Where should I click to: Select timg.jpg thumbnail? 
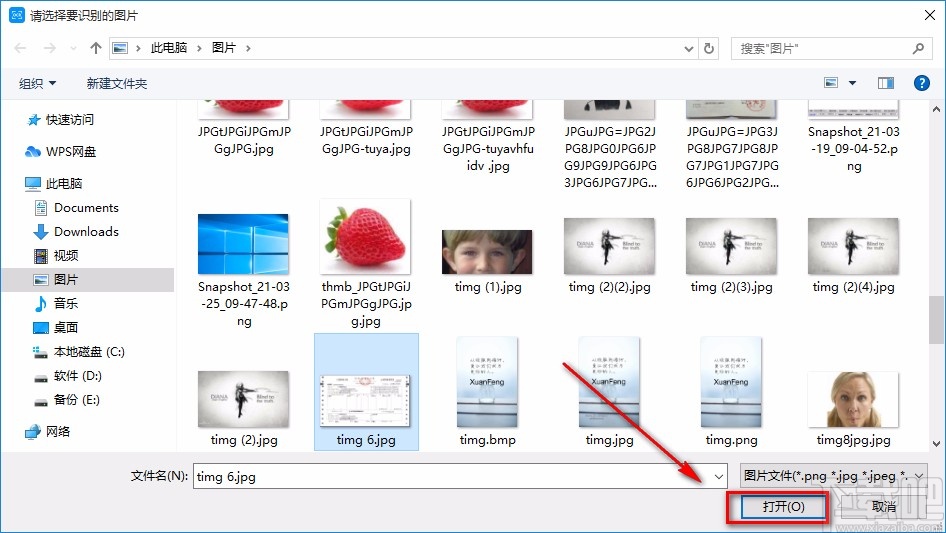coord(609,382)
